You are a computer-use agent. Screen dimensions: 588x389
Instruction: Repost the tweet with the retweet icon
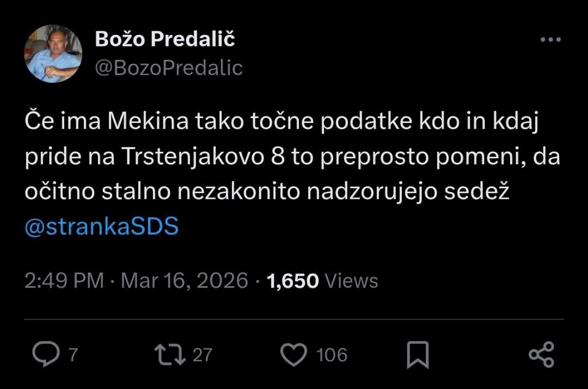(x=170, y=354)
